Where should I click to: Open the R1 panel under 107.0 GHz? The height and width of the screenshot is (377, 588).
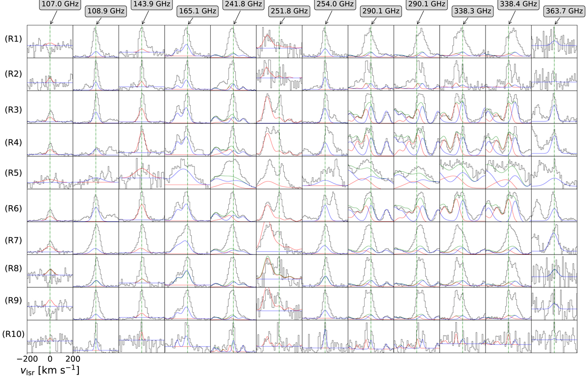tap(49, 42)
